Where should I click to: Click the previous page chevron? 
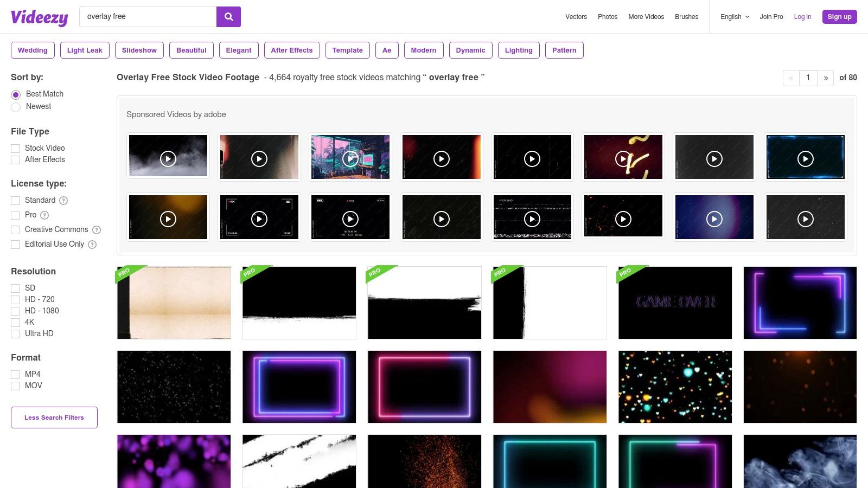tap(790, 78)
